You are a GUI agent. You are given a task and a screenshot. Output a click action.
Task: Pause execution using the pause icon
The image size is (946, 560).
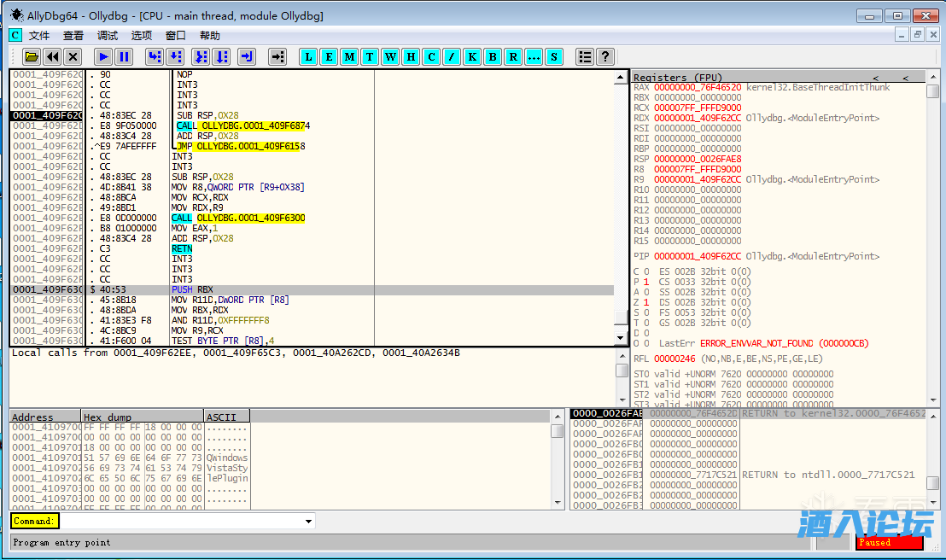tap(124, 57)
